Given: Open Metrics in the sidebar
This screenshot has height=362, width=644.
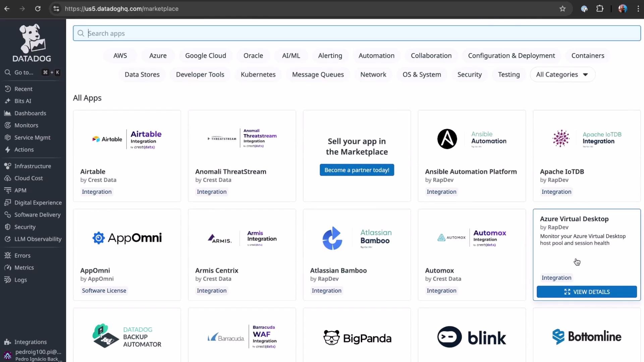Looking at the screenshot, I should 24,267.
